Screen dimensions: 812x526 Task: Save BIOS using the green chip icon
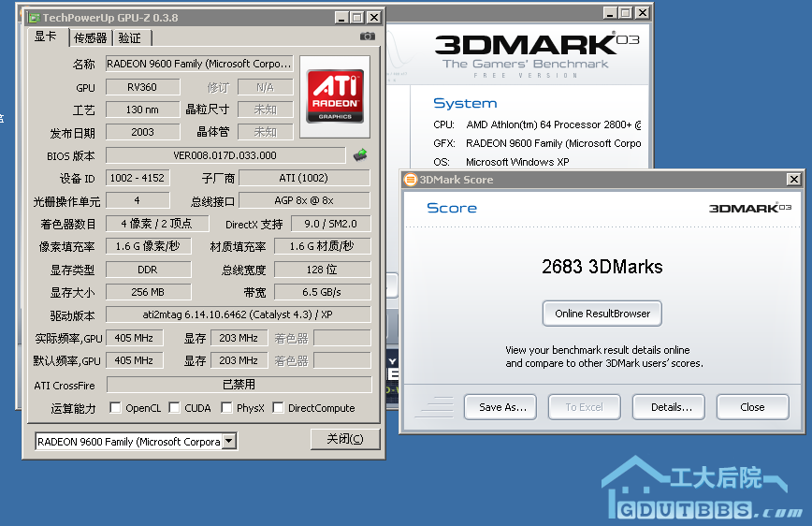(x=360, y=154)
